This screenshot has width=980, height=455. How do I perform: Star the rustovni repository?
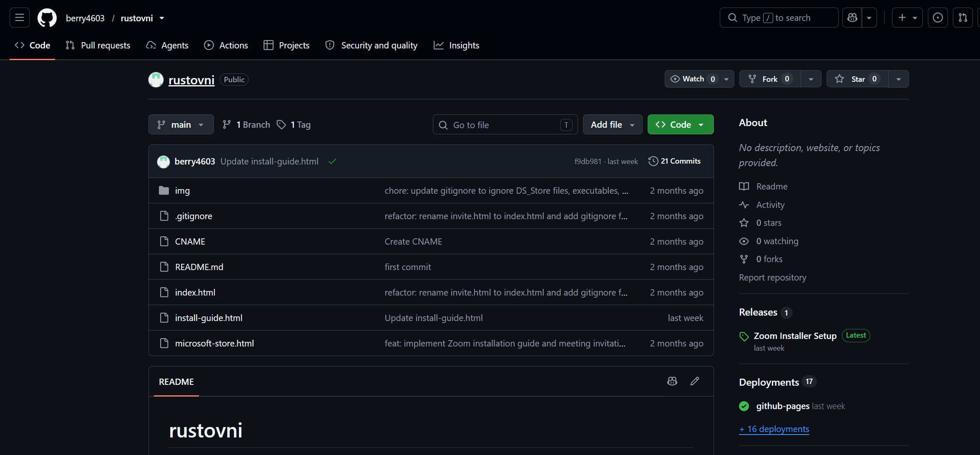(x=857, y=79)
